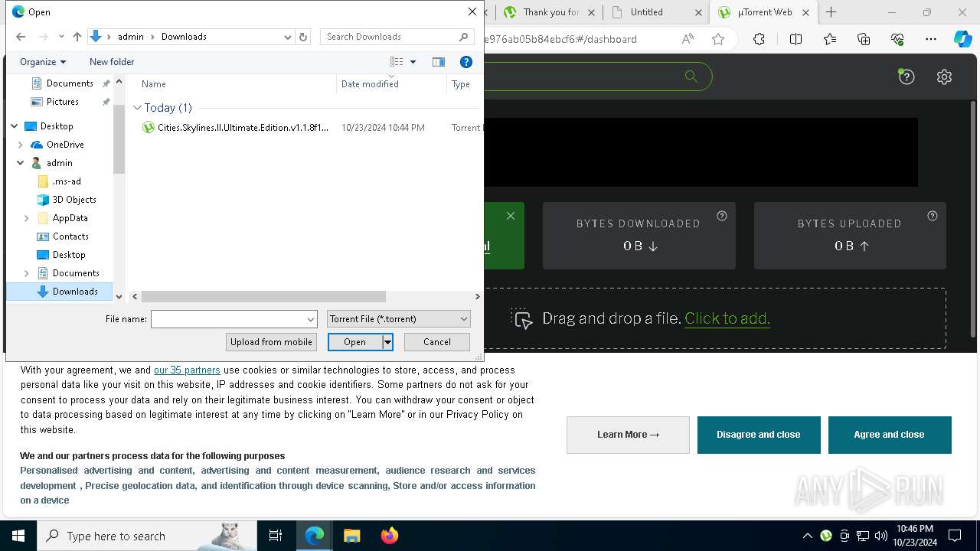Screen dimensions: 980x551
Task: Slide the file list horizontal scrollbar
Action: pos(263,297)
